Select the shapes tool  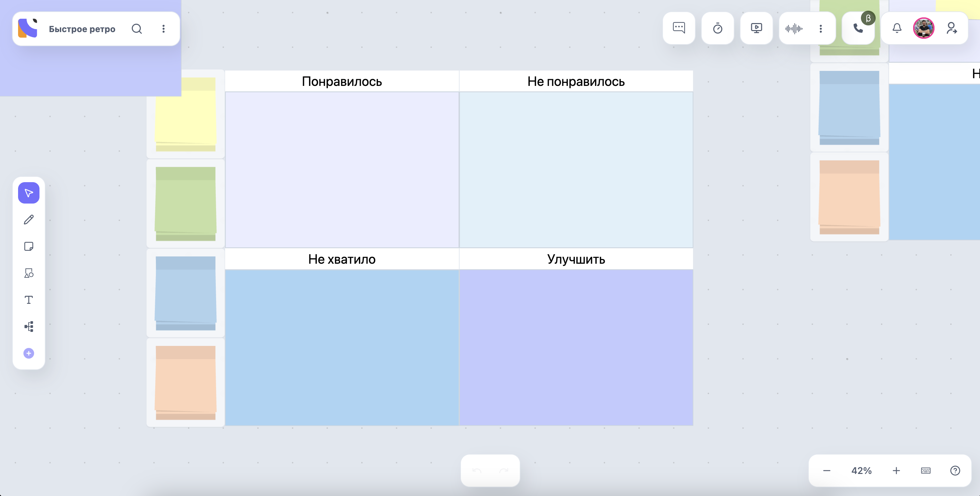(x=29, y=273)
